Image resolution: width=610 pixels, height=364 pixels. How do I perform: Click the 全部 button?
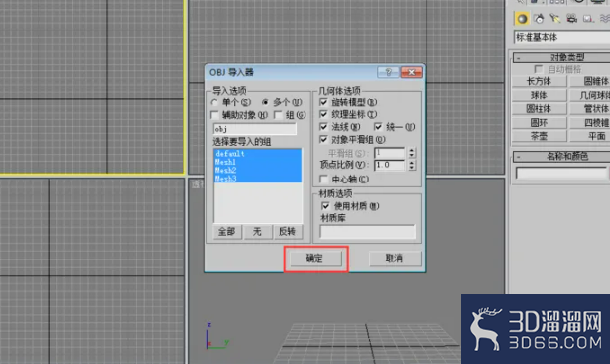[227, 232]
